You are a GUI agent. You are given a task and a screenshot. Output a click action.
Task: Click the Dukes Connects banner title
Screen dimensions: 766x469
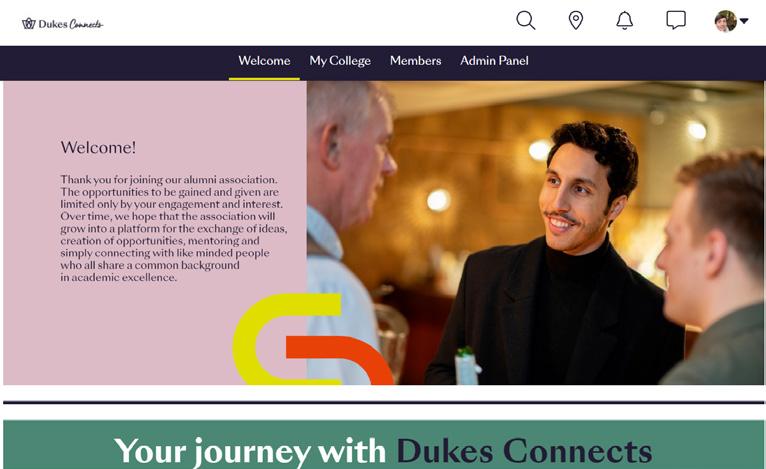pyautogui.click(x=524, y=451)
